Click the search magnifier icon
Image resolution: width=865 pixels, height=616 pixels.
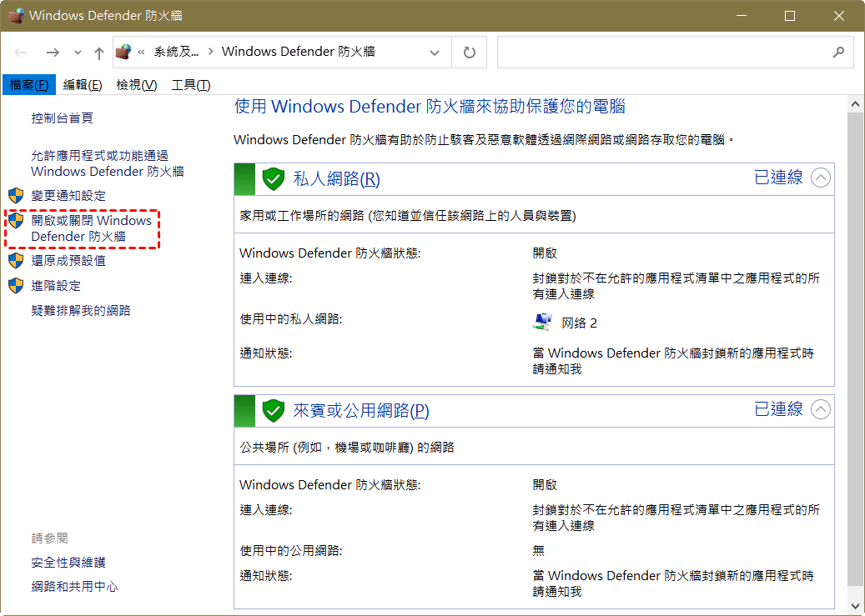click(838, 52)
